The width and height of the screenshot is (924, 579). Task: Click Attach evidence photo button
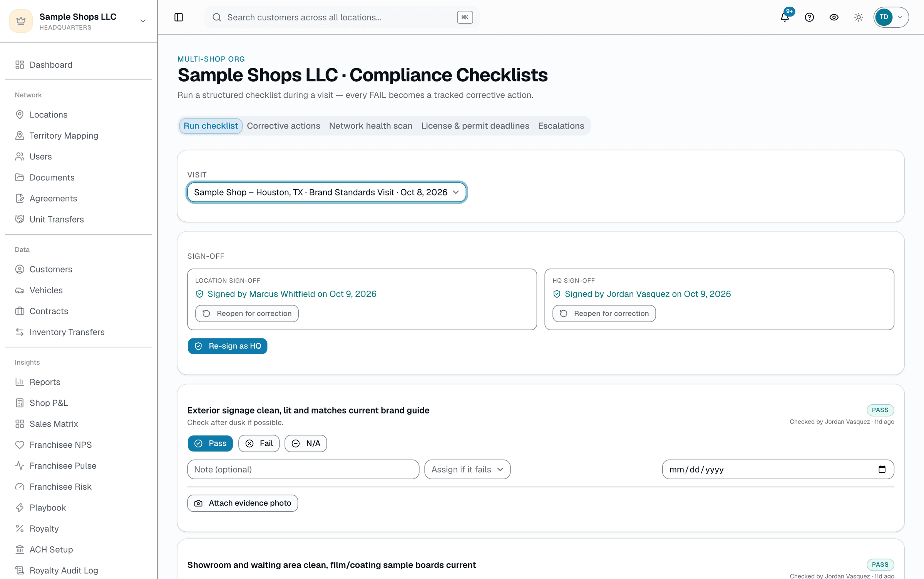(243, 503)
